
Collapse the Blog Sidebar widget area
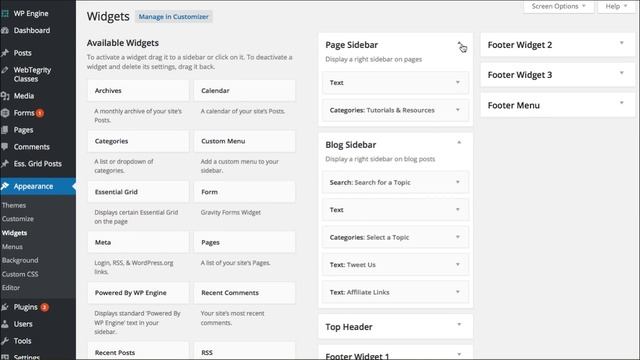tap(459, 142)
